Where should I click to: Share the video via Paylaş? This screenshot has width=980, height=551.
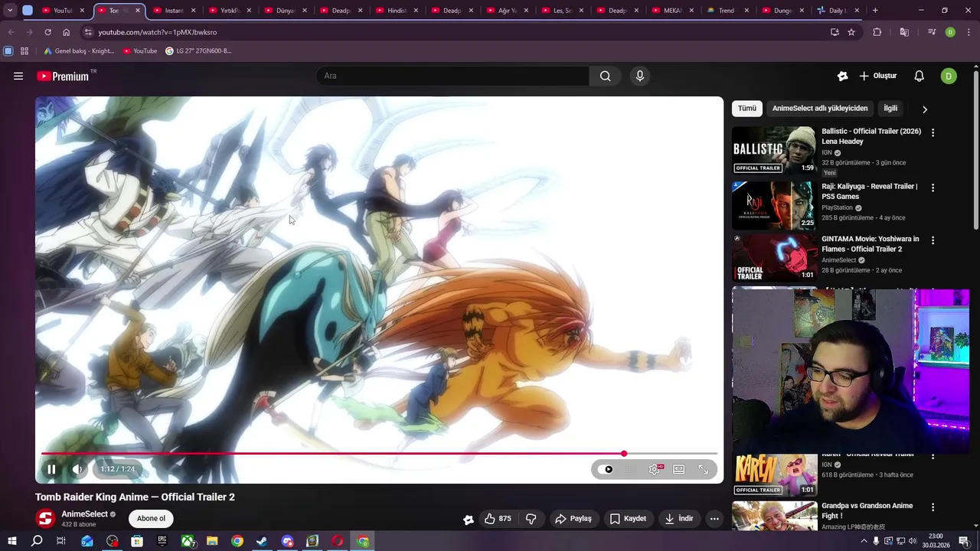coord(573,519)
